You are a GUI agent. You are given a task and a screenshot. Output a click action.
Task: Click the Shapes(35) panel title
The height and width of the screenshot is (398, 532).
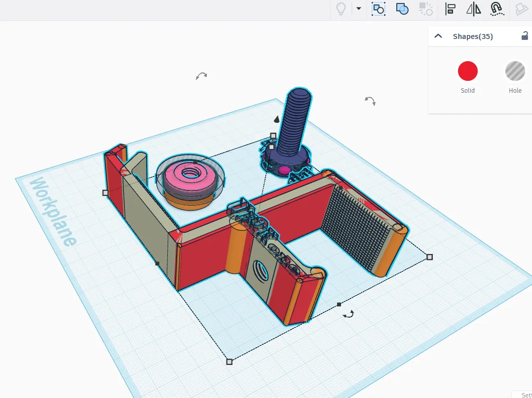pos(473,36)
